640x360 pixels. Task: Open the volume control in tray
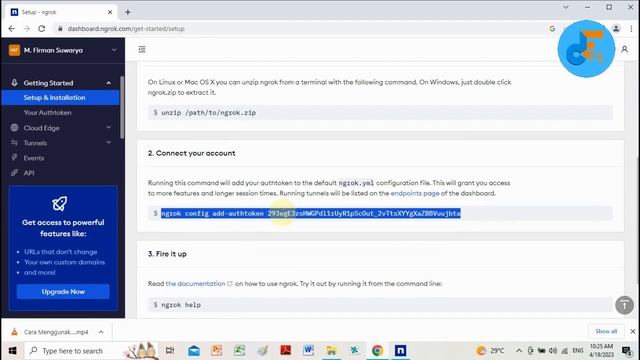553,351
